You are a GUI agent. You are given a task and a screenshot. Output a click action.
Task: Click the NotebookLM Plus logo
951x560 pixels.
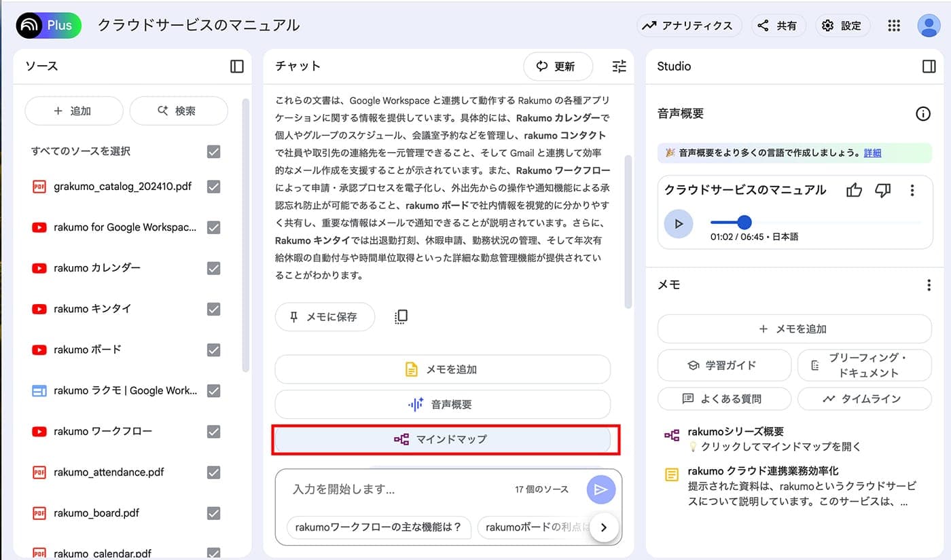(49, 26)
